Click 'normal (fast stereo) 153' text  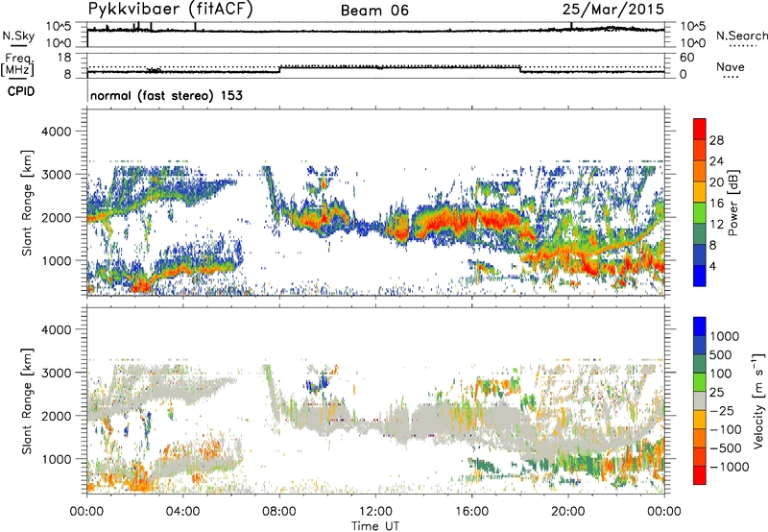pyautogui.click(x=166, y=95)
